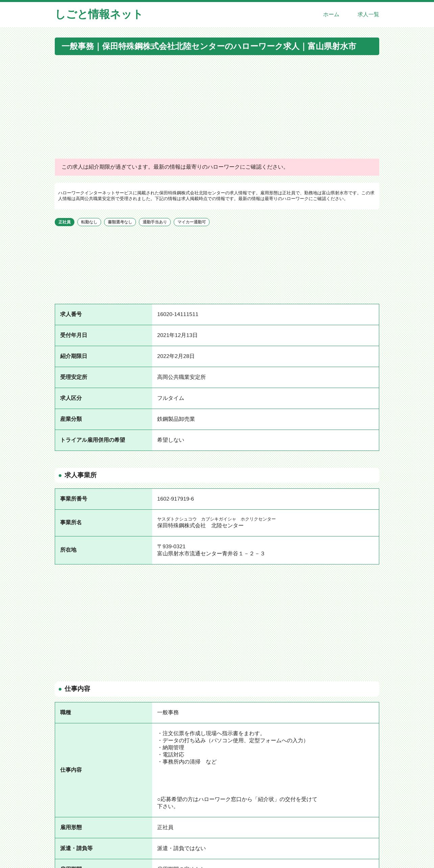
Task: Click the 希望しない value
Action: pyautogui.click(x=171, y=440)
